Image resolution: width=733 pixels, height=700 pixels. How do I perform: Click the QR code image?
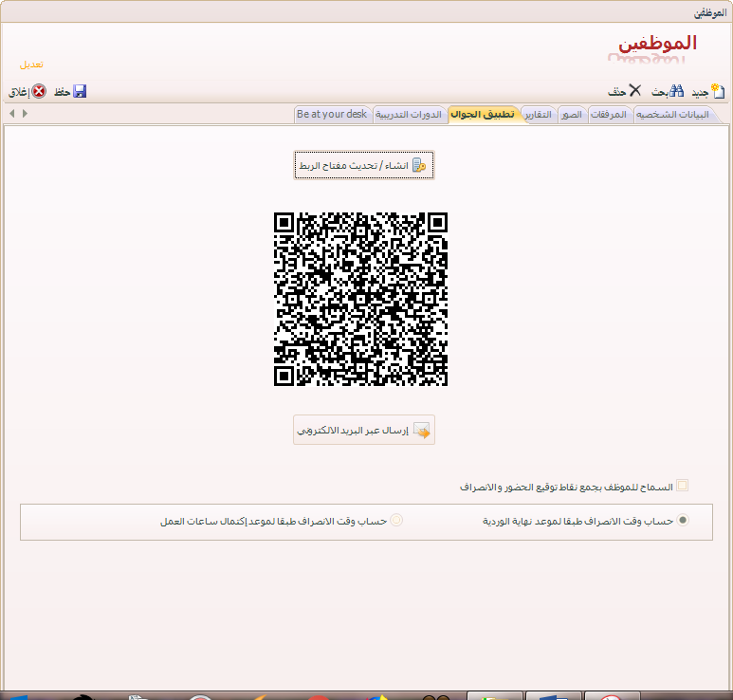coord(360,300)
